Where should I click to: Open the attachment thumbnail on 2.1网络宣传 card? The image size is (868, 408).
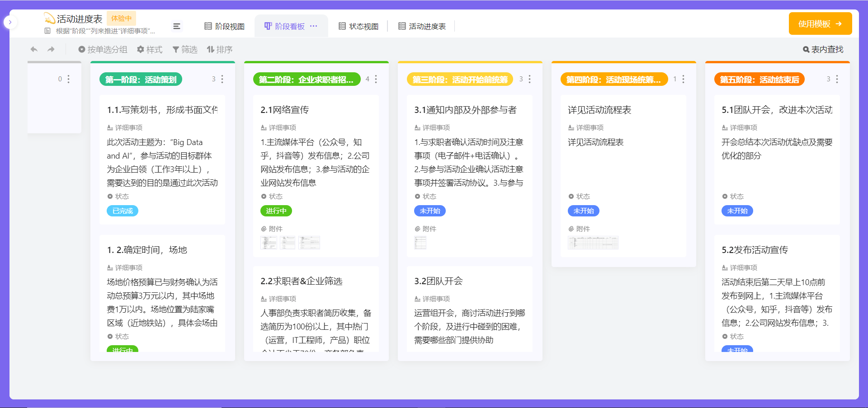(269, 243)
